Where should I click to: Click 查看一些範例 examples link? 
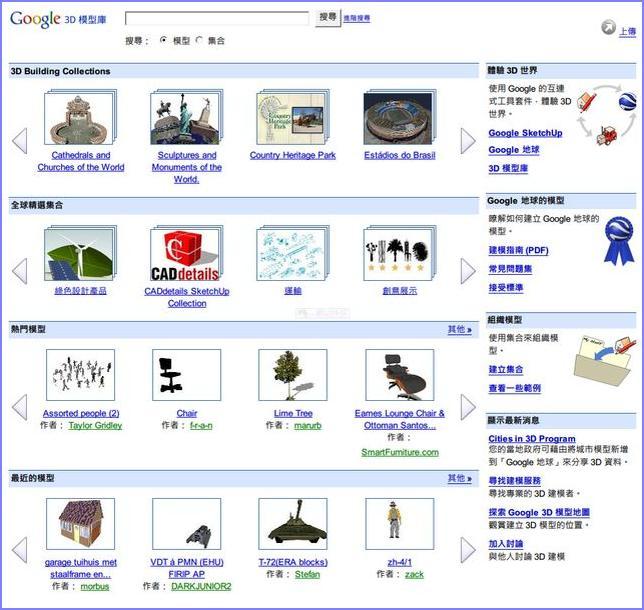515,388
